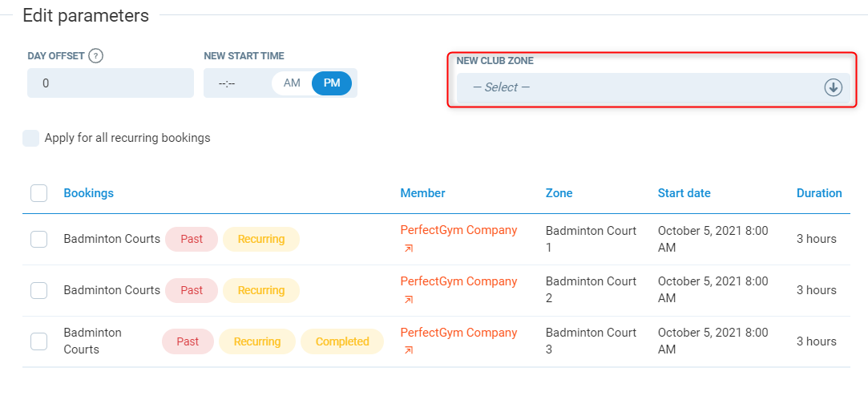The image size is (868, 412).
Task: Sort by the Duration column
Action: click(818, 193)
